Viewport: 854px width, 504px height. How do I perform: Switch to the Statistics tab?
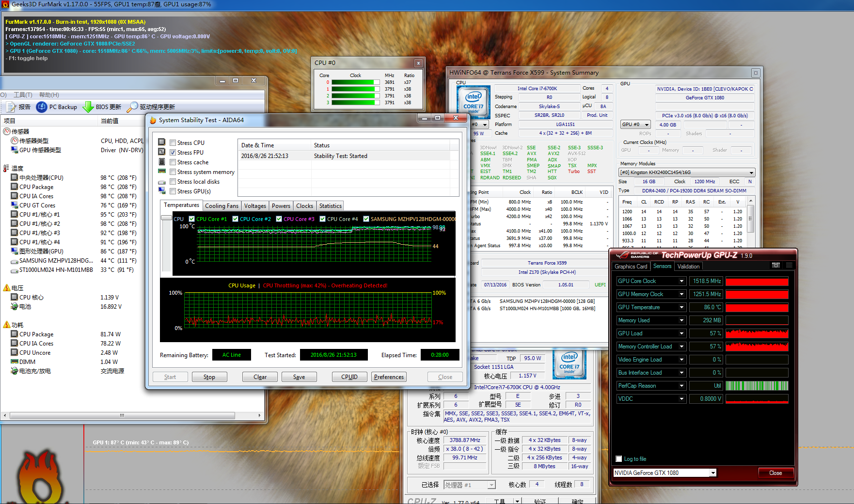(x=331, y=206)
